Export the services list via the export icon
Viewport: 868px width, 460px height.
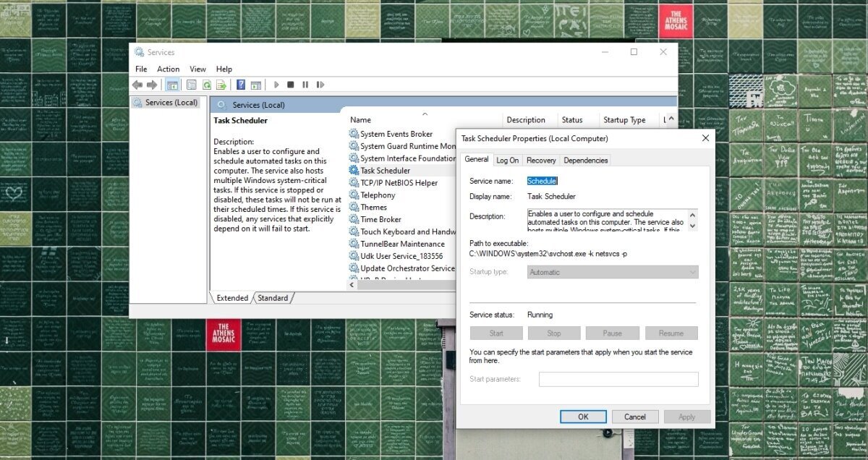click(x=220, y=85)
